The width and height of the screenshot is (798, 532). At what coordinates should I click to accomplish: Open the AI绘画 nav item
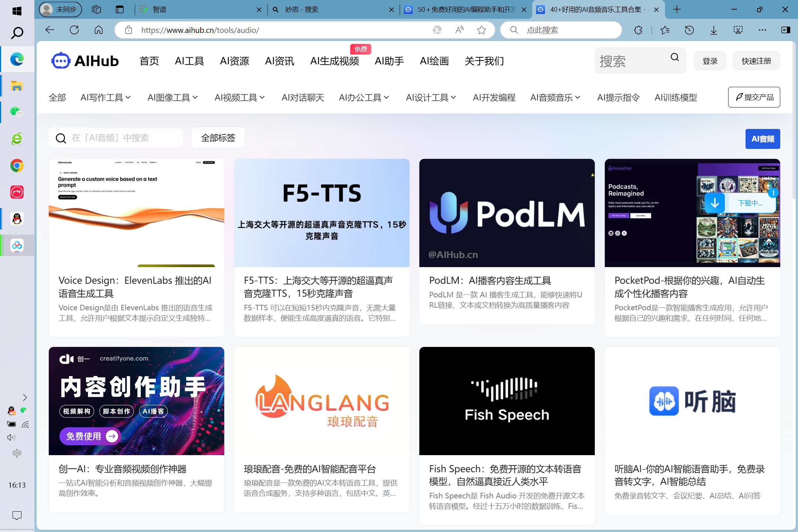coord(434,61)
